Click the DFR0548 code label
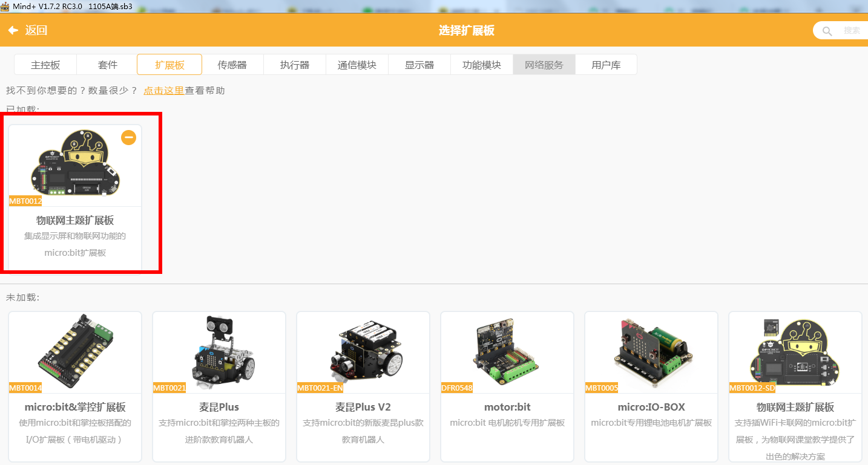The width and height of the screenshot is (868, 465). pyautogui.click(x=457, y=388)
